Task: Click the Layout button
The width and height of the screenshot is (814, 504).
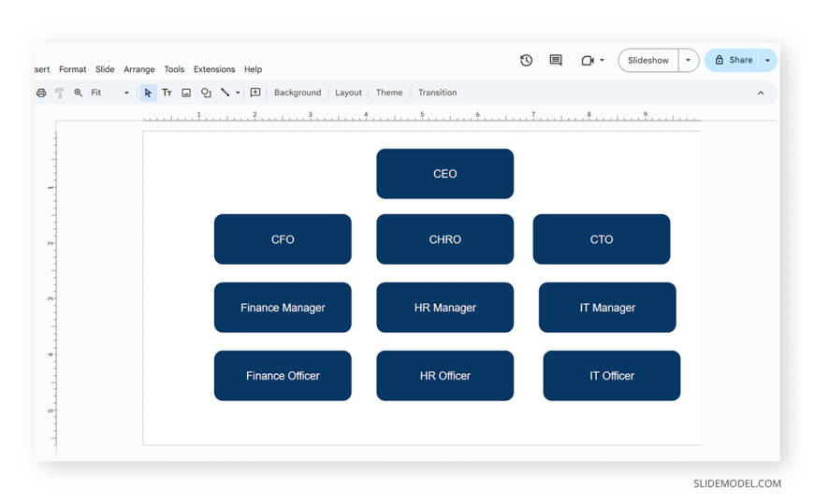Action: click(348, 93)
